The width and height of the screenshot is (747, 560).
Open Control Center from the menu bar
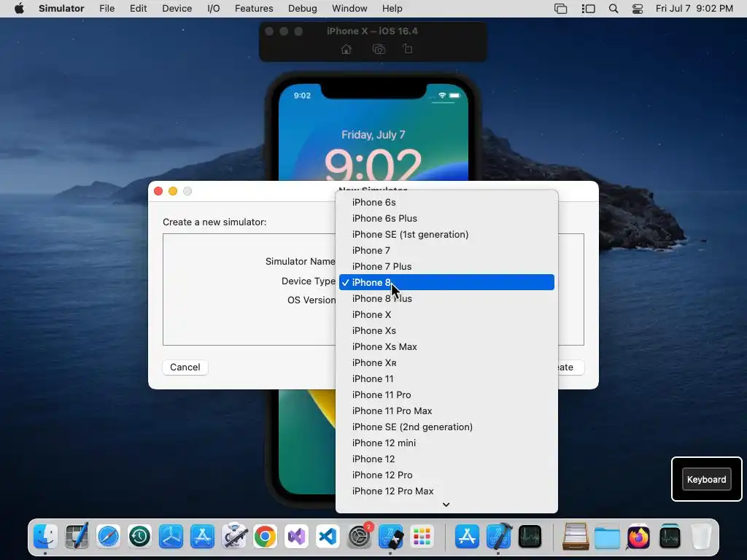tap(638, 9)
